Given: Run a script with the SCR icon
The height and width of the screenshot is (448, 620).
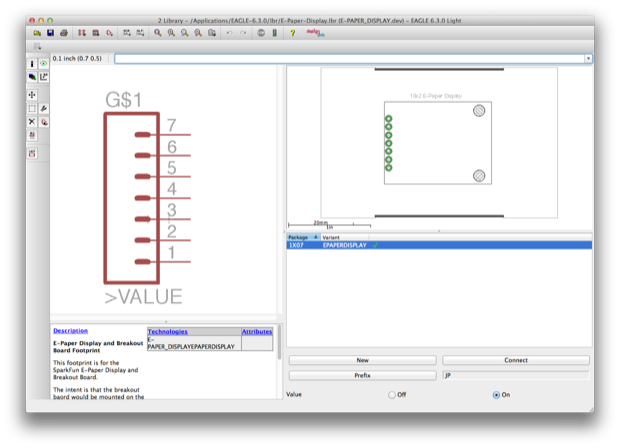Looking at the screenshot, I should point(127,33).
